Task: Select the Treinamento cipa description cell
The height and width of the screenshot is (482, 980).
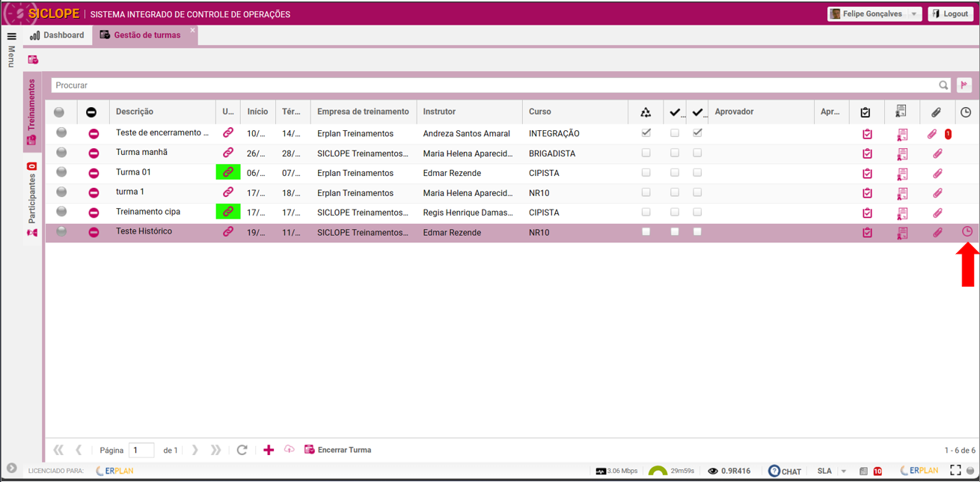Action: pyautogui.click(x=162, y=212)
